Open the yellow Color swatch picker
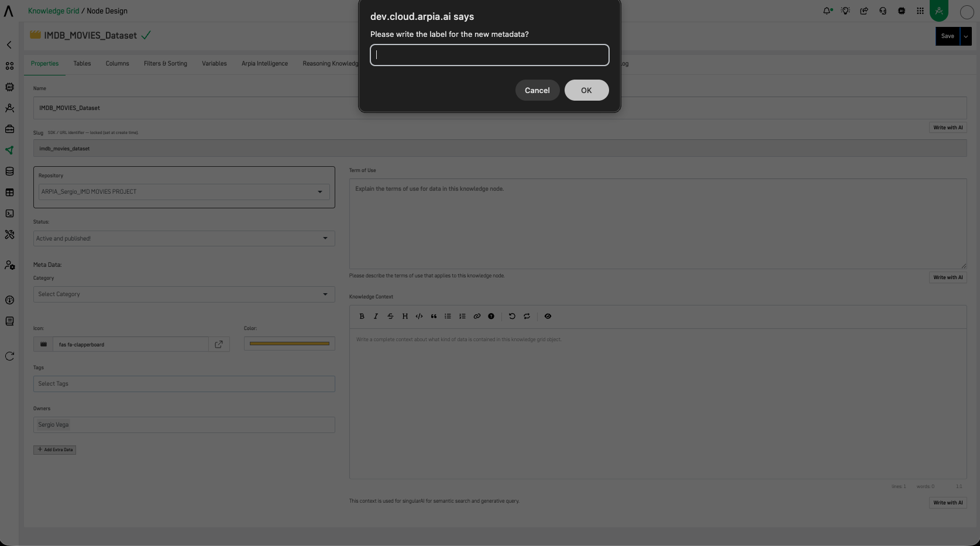 click(x=289, y=344)
